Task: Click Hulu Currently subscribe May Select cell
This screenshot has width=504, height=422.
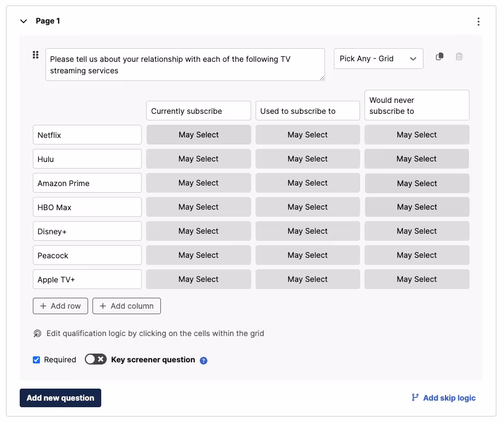Action: (199, 159)
